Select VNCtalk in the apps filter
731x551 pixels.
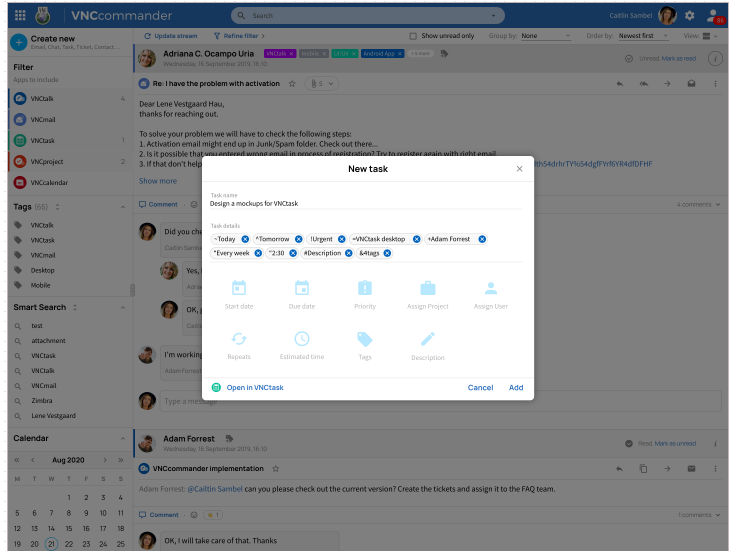43,99
